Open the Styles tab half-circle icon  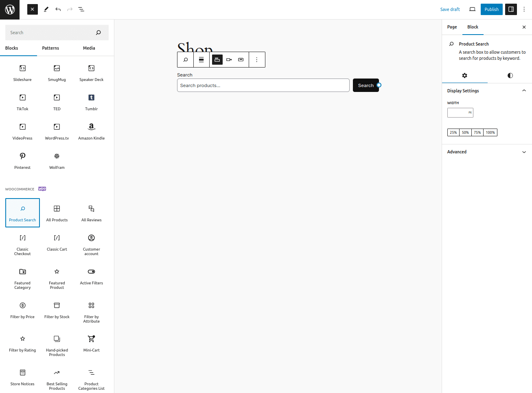(510, 76)
